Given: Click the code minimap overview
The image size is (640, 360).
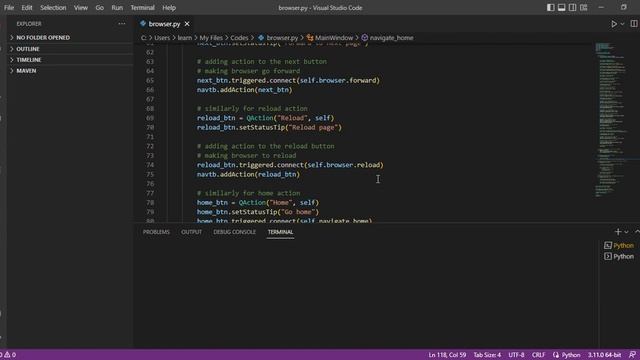Looking at the screenshot, I should (x=613, y=120).
